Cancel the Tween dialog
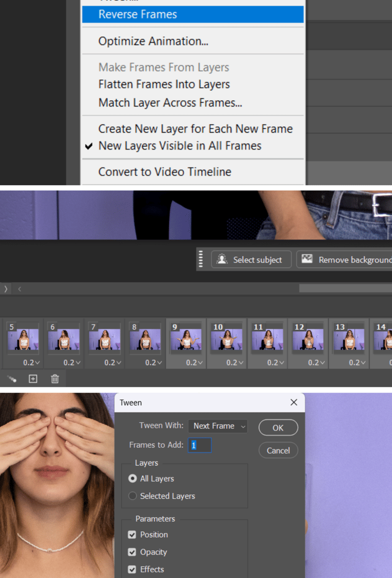392x578 pixels. coord(278,450)
